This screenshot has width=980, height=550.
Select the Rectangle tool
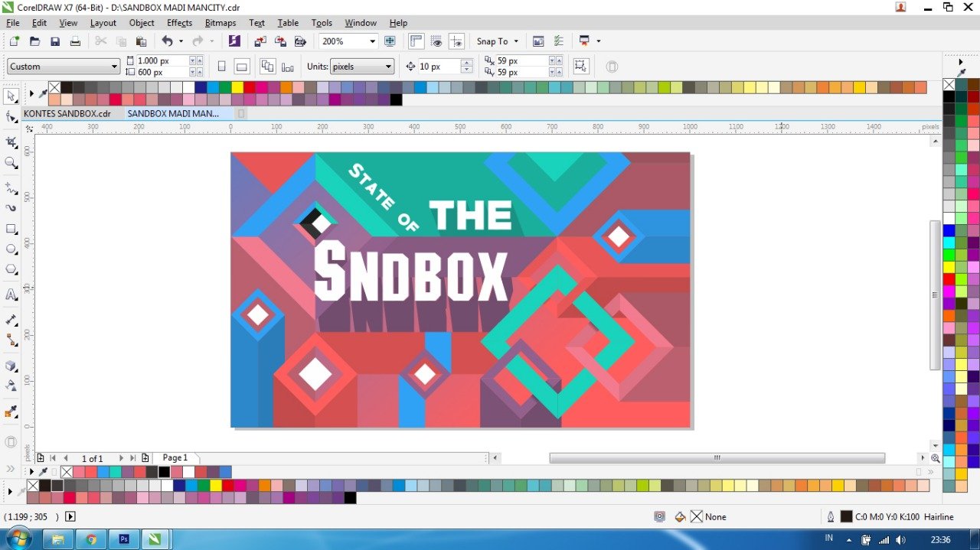tap(11, 229)
